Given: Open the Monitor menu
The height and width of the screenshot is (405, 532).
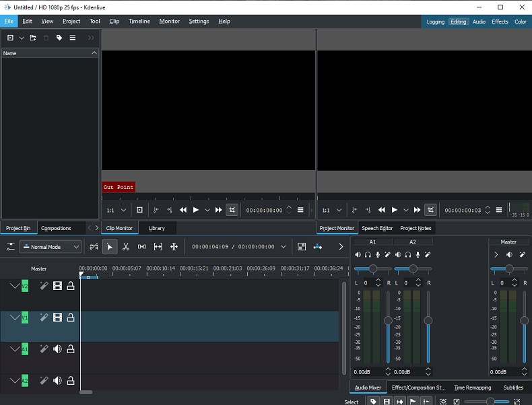Looking at the screenshot, I should [169, 21].
